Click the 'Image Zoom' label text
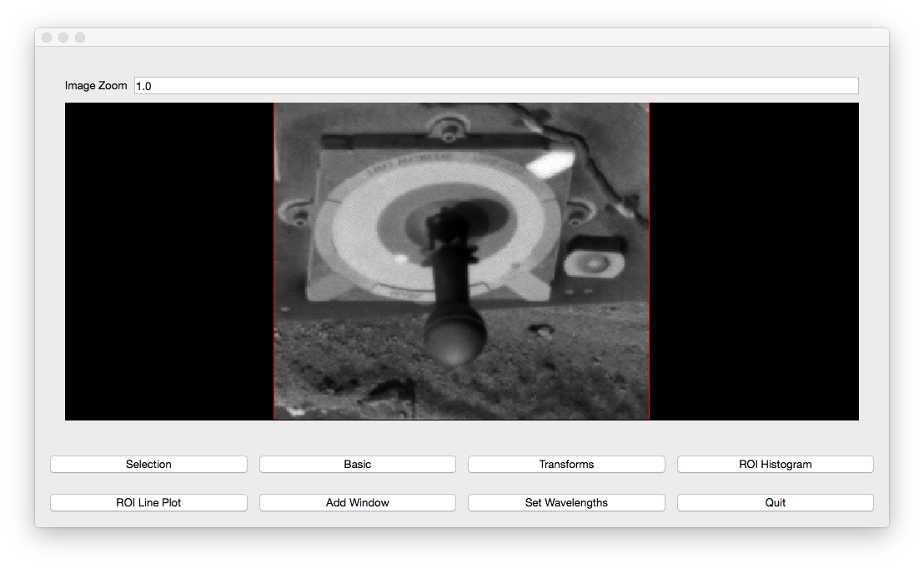 pos(96,85)
